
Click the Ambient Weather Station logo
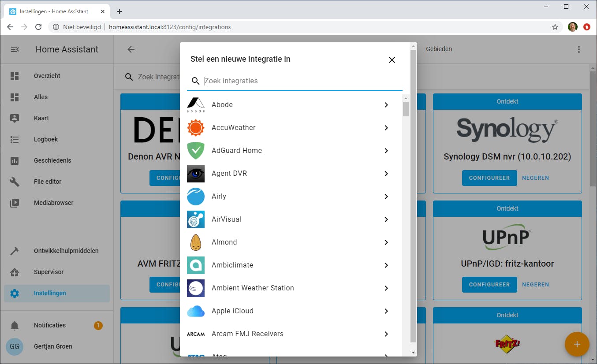point(196,288)
